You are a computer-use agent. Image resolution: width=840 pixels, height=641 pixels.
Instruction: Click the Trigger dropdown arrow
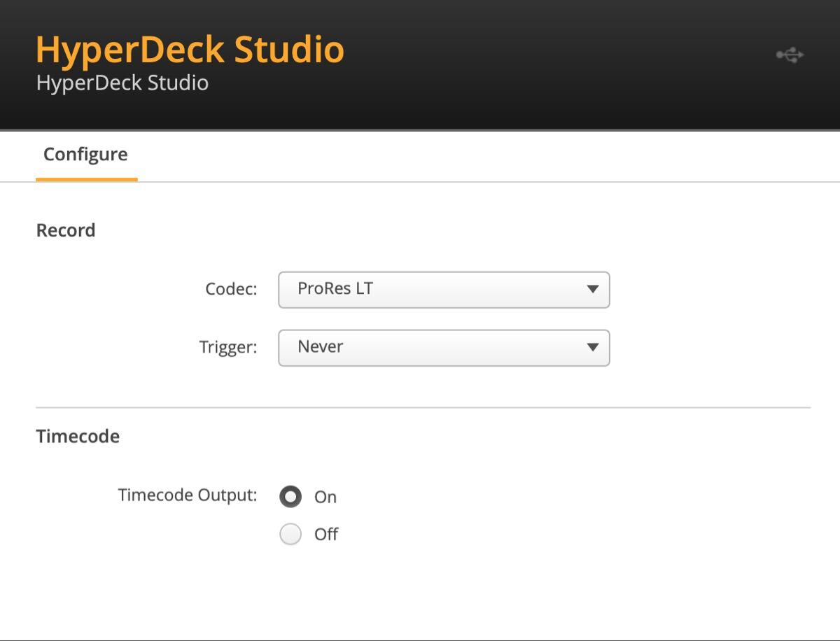592,347
